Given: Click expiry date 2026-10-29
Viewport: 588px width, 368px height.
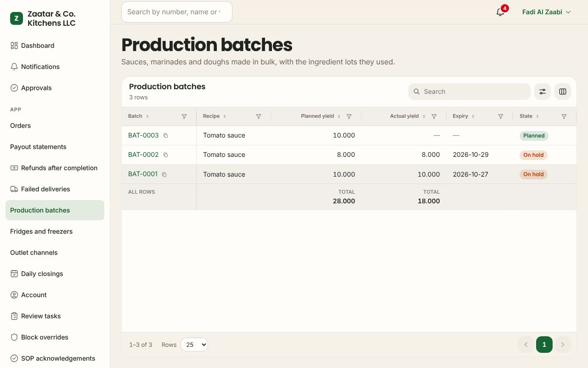Looking at the screenshot, I should pos(470,155).
